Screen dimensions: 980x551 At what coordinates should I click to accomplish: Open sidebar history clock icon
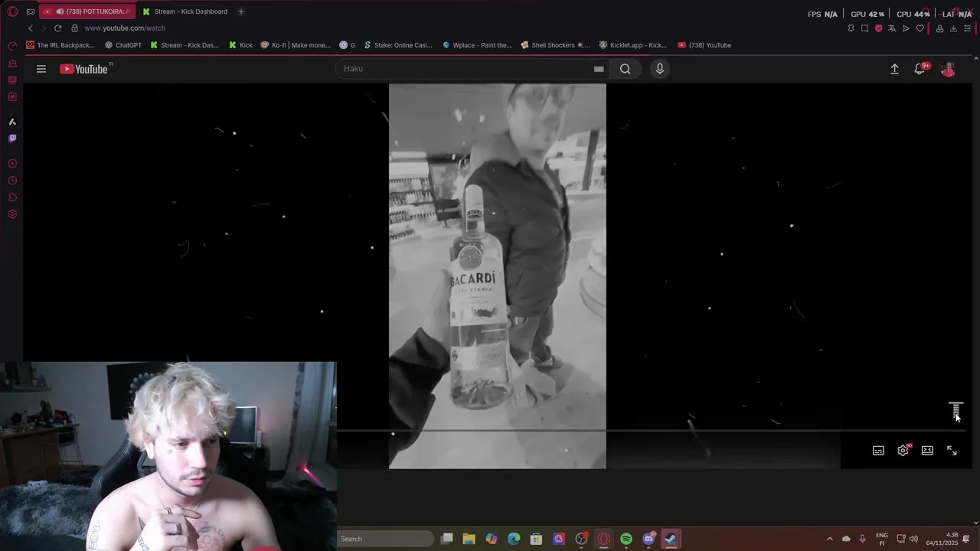click(12, 181)
